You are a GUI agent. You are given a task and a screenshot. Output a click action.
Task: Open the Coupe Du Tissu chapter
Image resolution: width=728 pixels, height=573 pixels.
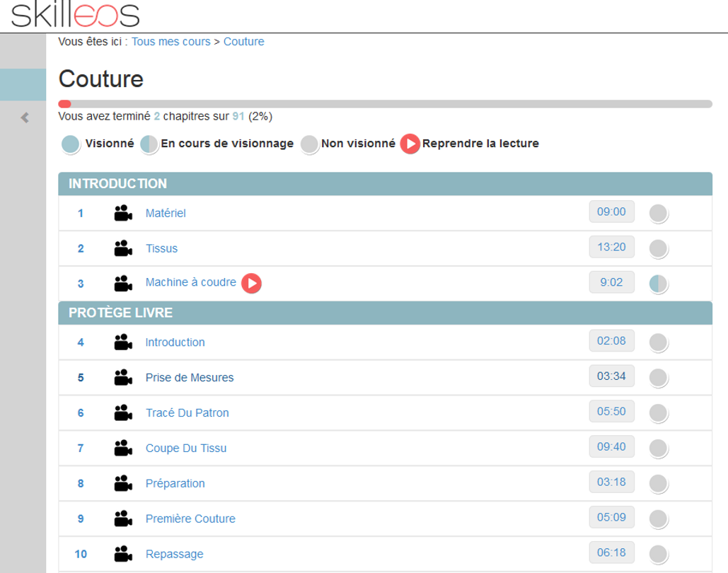click(185, 448)
